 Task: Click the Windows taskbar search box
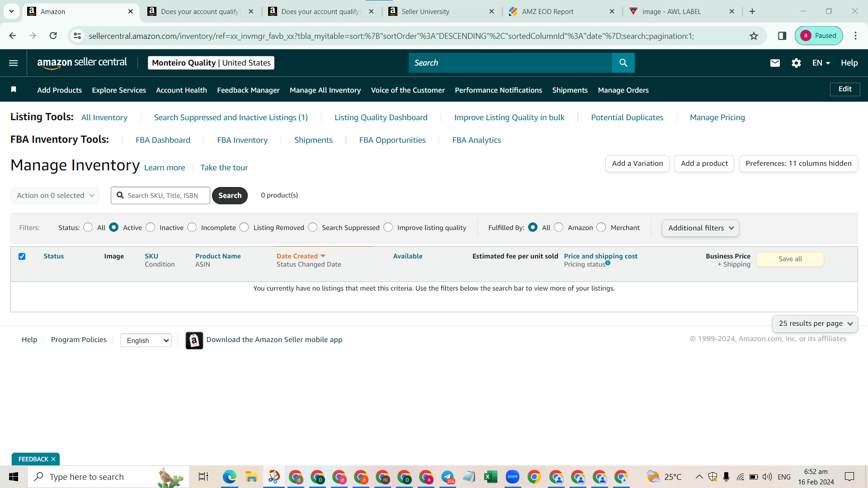coord(108,477)
